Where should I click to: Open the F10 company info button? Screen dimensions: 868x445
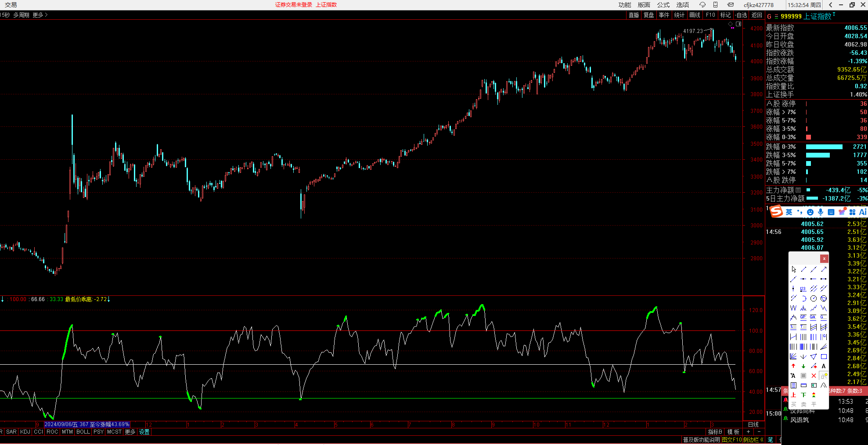pos(710,15)
